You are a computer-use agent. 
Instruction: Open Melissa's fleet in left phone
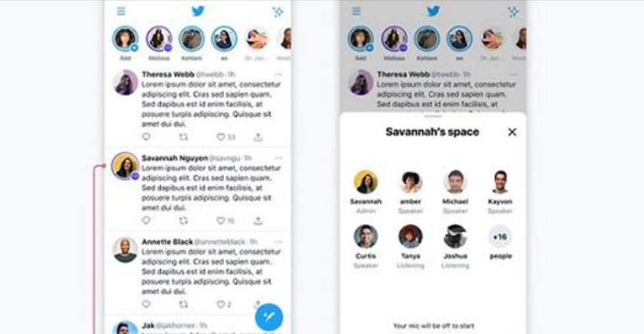pos(159,39)
